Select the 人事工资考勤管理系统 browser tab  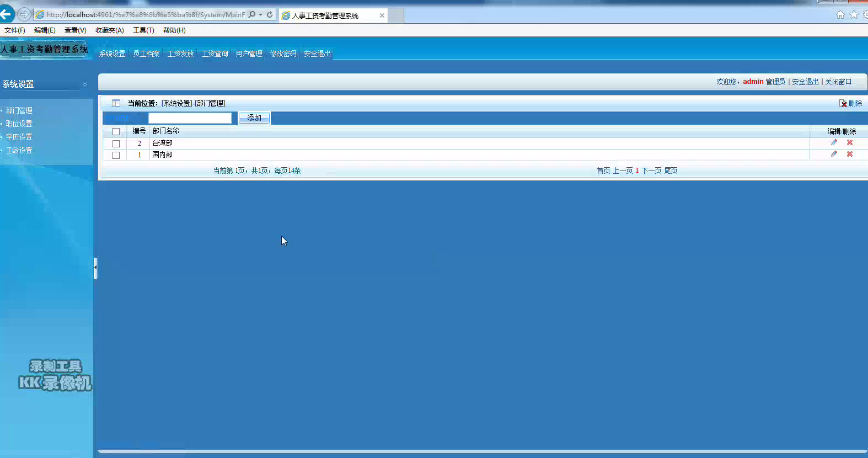tap(333, 15)
